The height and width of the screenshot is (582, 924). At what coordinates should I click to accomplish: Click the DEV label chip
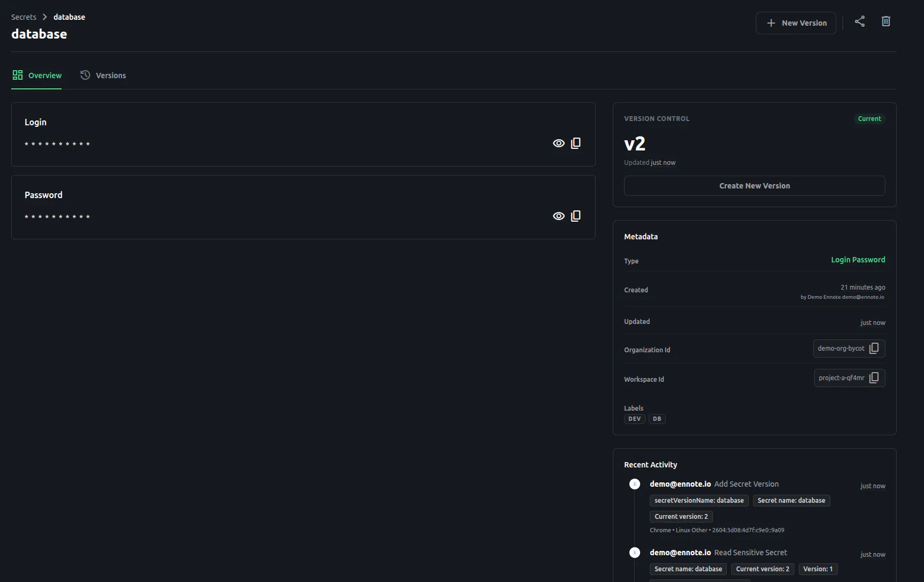pos(634,419)
